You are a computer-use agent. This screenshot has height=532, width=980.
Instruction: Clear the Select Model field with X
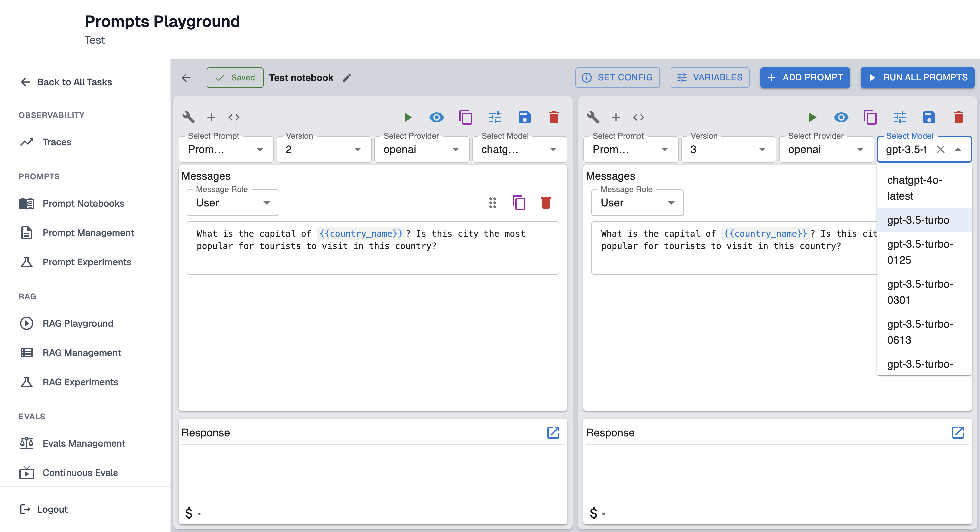pos(940,150)
